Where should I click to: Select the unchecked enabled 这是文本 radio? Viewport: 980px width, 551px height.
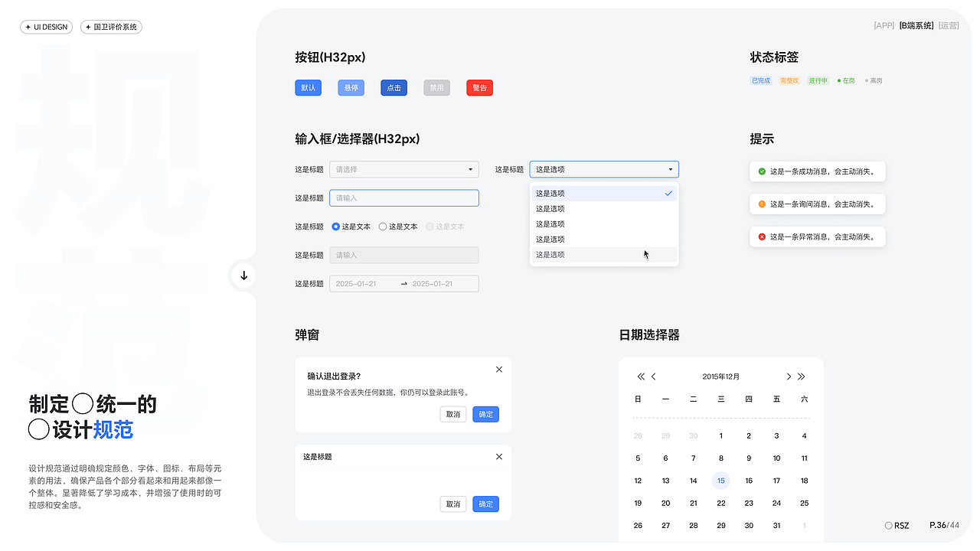(383, 227)
